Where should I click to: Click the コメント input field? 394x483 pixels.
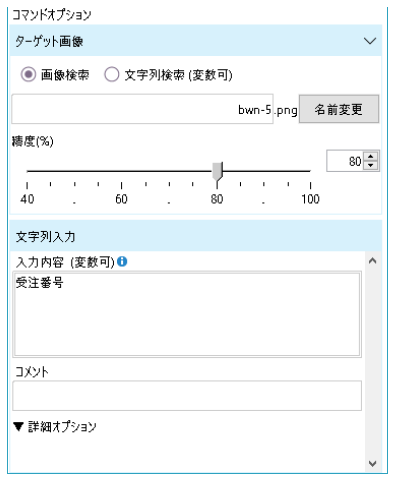(x=187, y=396)
